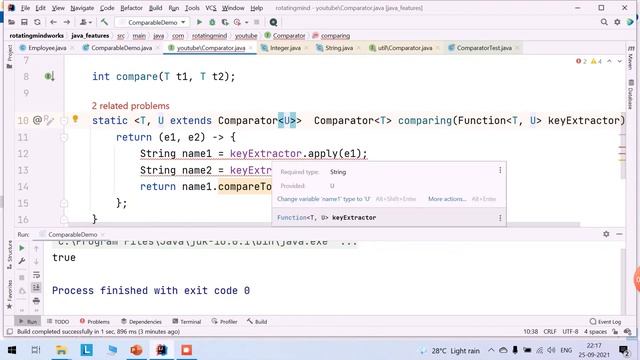
Task: Click the Windows Start button
Action: click(11, 350)
